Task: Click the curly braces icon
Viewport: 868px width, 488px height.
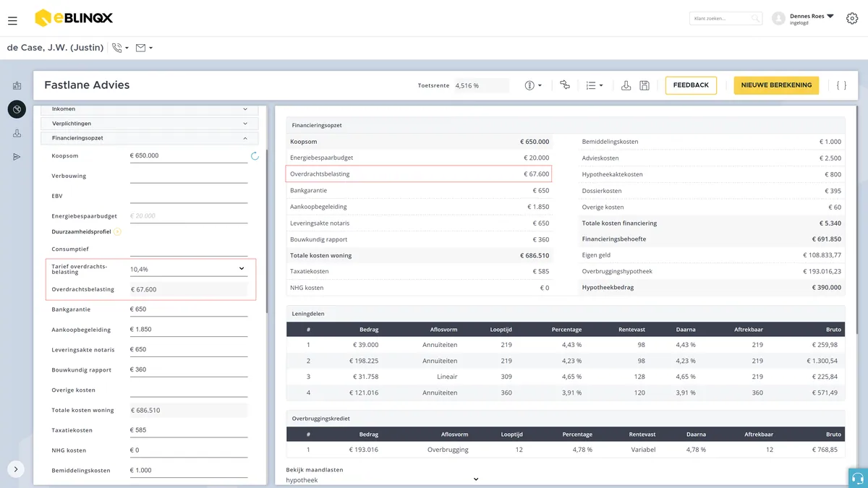Action: click(841, 85)
